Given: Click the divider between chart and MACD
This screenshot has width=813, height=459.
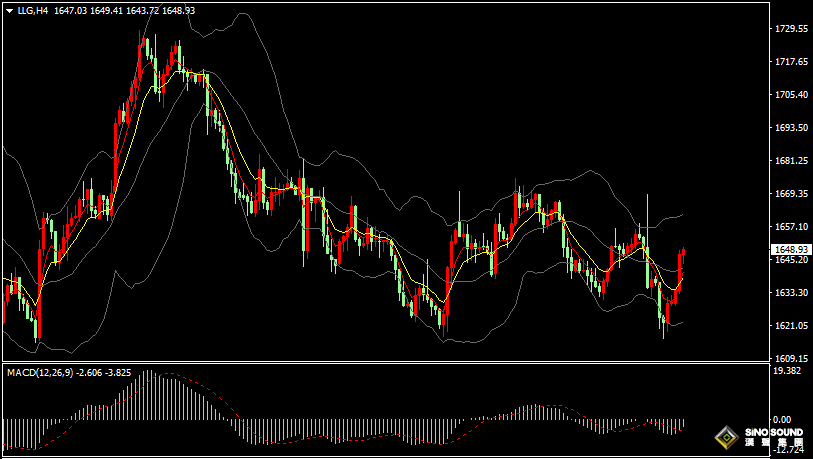Looking at the screenshot, I should (380, 362).
